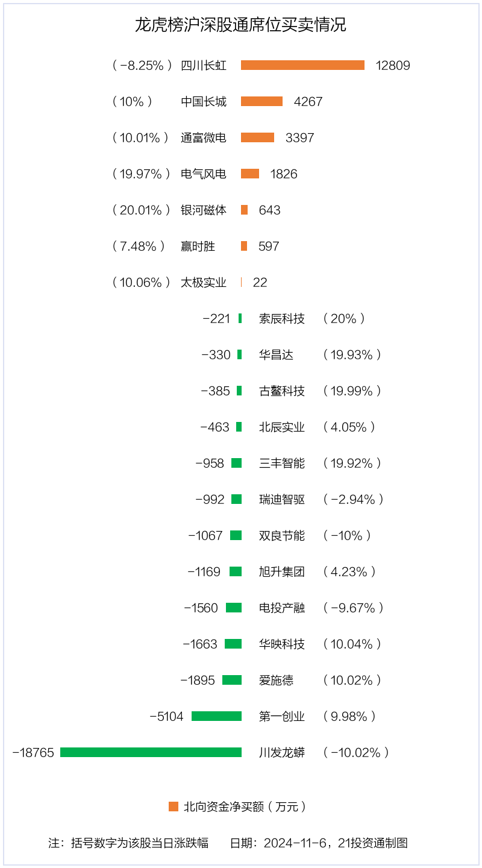Select the stock label 通富微电

click(x=204, y=138)
